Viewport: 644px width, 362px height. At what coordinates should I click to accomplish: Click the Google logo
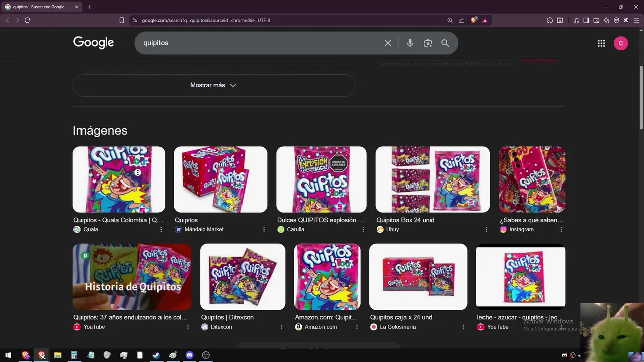coord(94,43)
